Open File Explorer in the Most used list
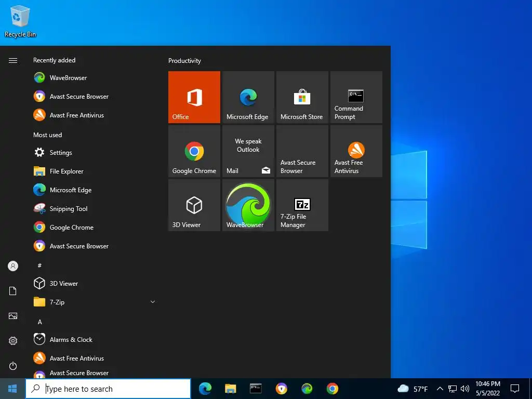This screenshot has width=532, height=399. pyautogui.click(x=95, y=171)
